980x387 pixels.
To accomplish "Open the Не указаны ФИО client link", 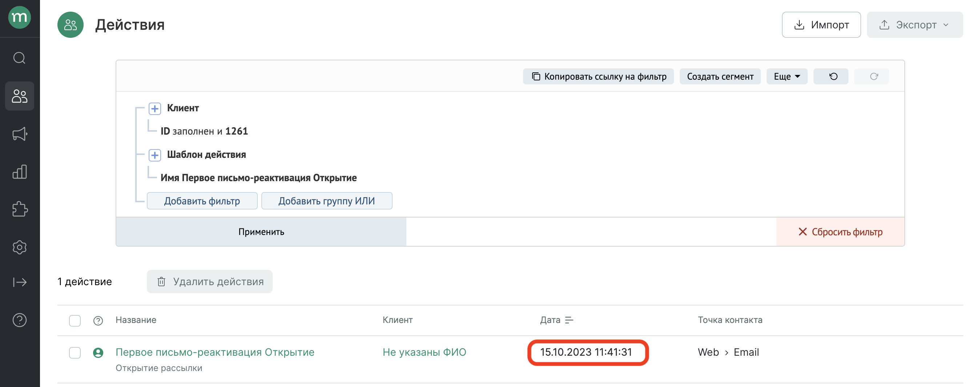I will point(424,352).
